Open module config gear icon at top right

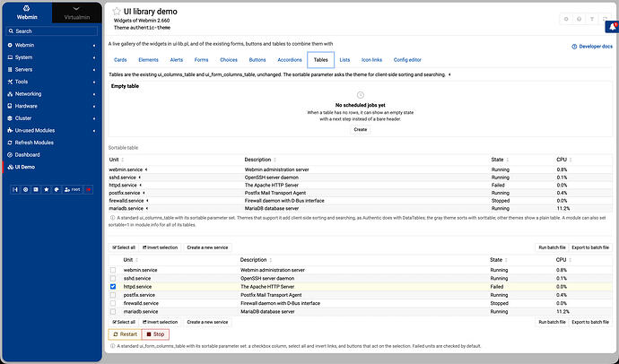pos(566,19)
